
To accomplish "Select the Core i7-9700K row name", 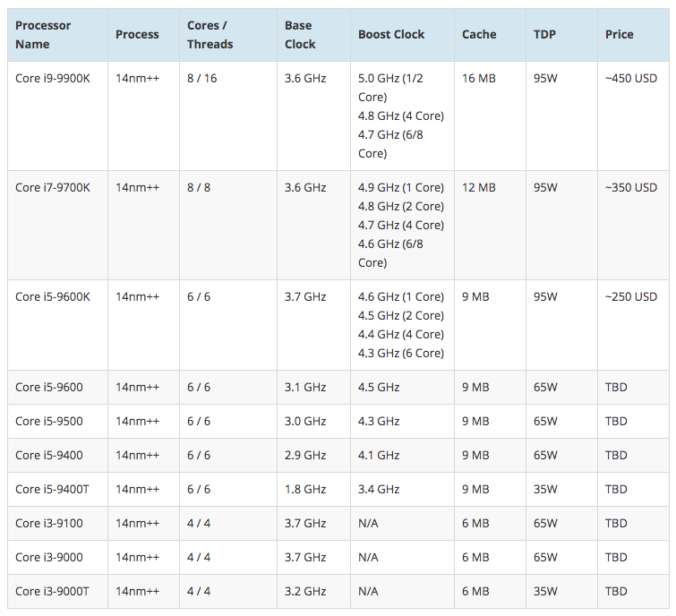I will pos(53,187).
